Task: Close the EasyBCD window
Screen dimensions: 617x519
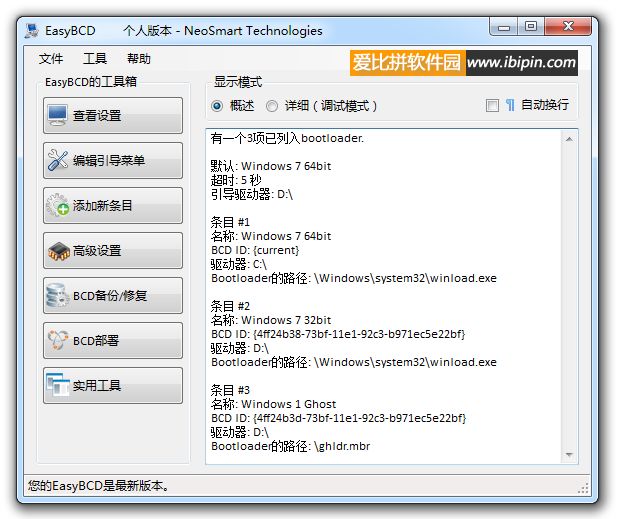Action: [568, 27]
